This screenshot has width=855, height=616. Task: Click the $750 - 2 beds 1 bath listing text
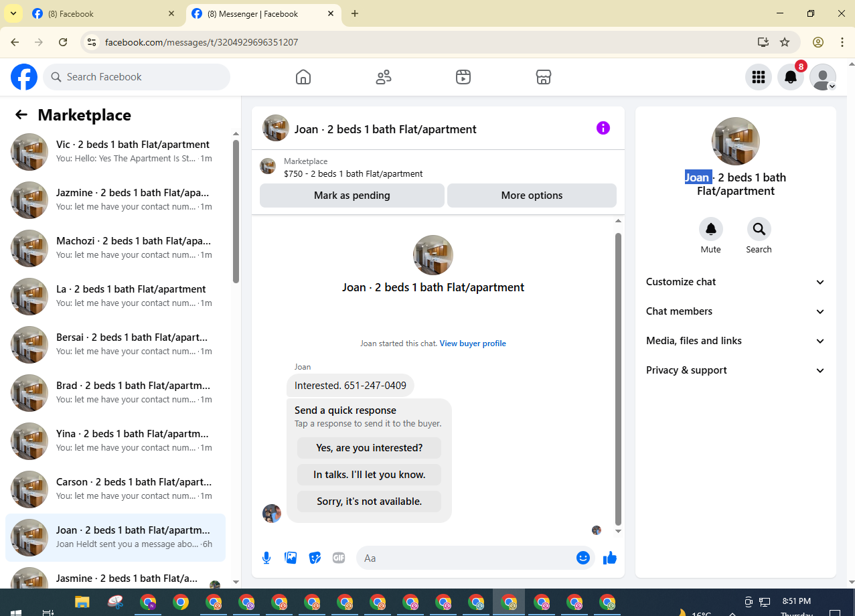(354, 173)
